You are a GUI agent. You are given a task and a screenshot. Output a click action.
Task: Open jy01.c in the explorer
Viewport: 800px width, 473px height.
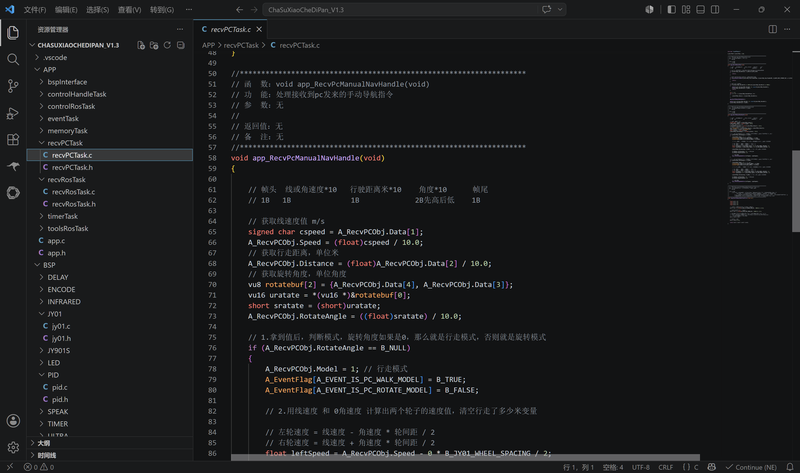[110, 326]
